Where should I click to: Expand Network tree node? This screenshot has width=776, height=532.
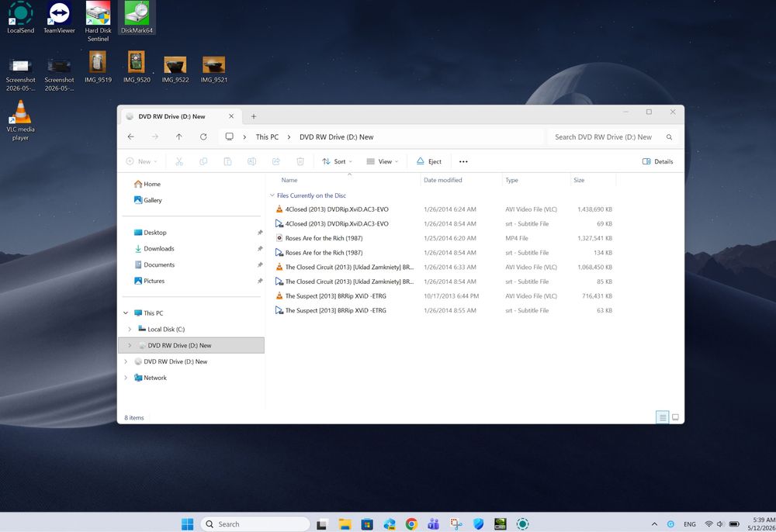[x=126, y=378]
